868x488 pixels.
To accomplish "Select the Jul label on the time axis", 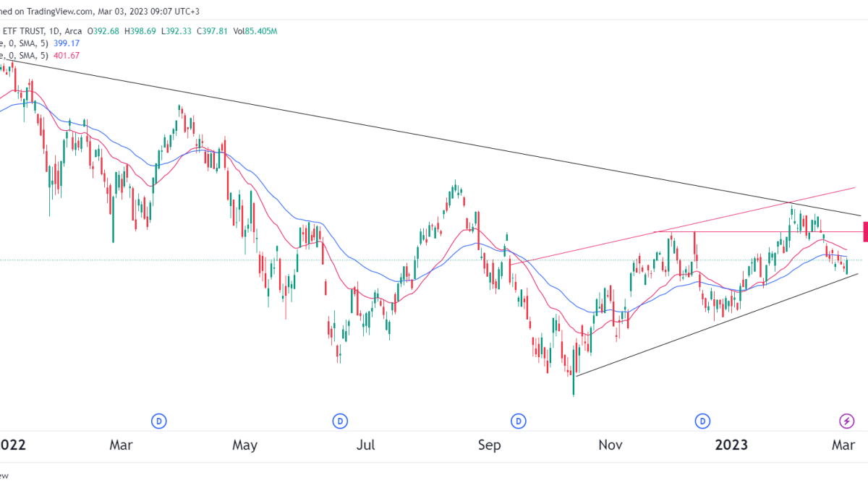I will click(x=366, y=445).
